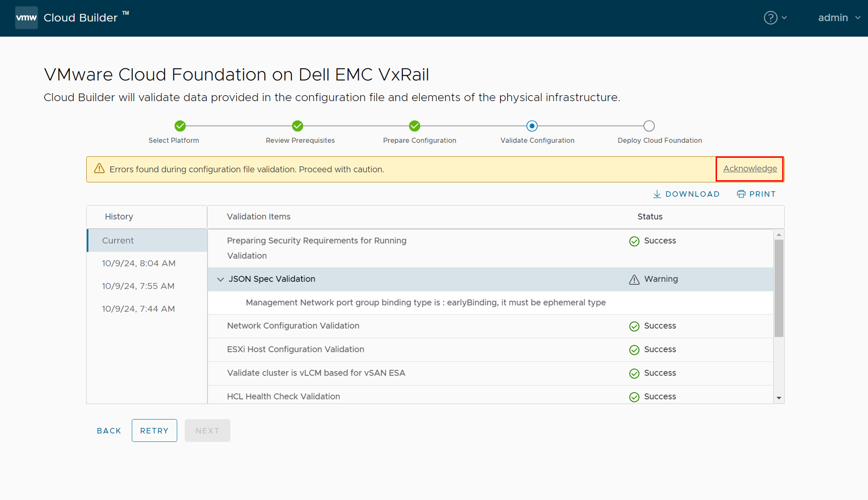Image resolution: width=868 pixels, height=500 pixels.
Task: Click the Status column header
Action: click(x=650, y=217)
